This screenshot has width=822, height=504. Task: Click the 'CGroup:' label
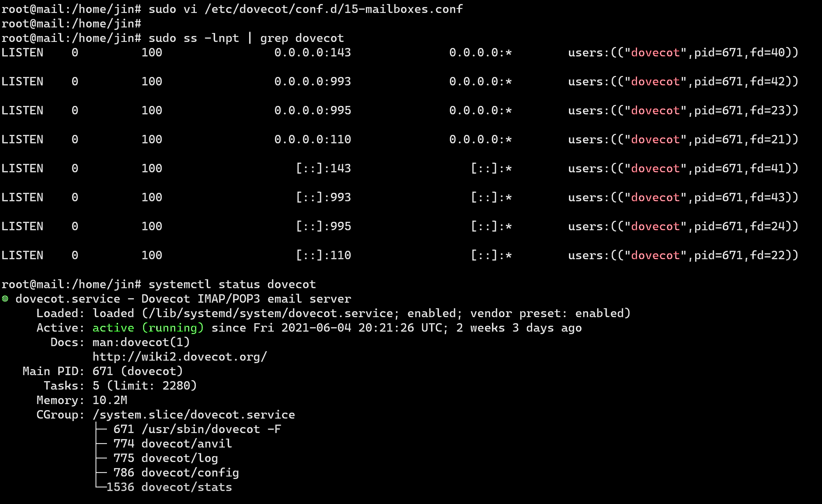coord(61,415)
